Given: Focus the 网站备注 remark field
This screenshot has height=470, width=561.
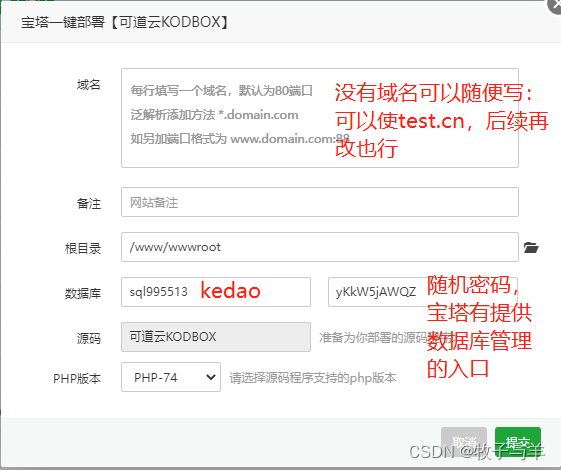Looking at the screenshot, I should click(320, 202).
